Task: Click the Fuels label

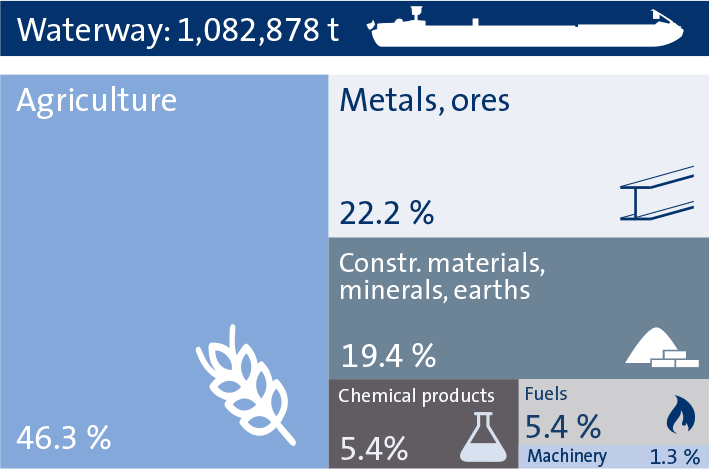Action: pyautogui.click(x=546, y=394)
